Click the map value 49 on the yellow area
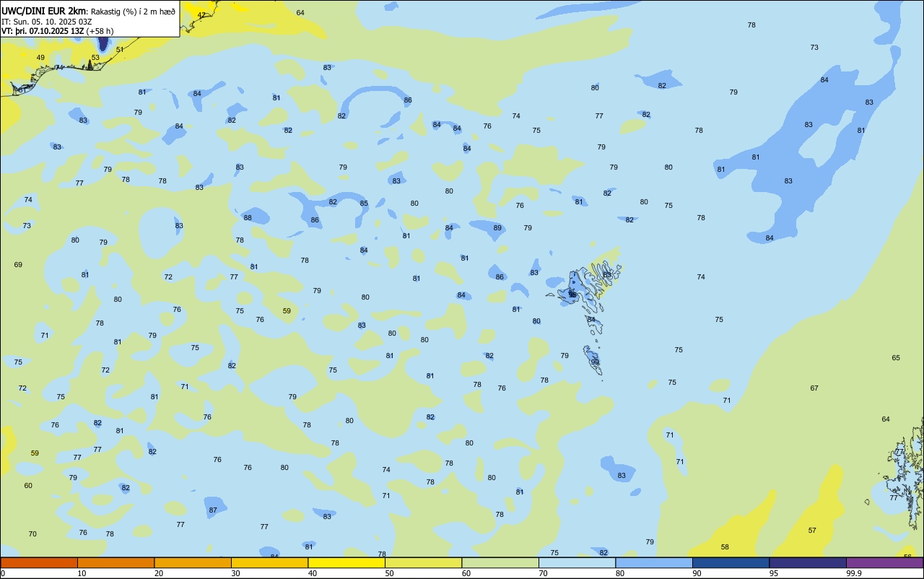Viewport: 924px width, 579px height. point(40,58)
